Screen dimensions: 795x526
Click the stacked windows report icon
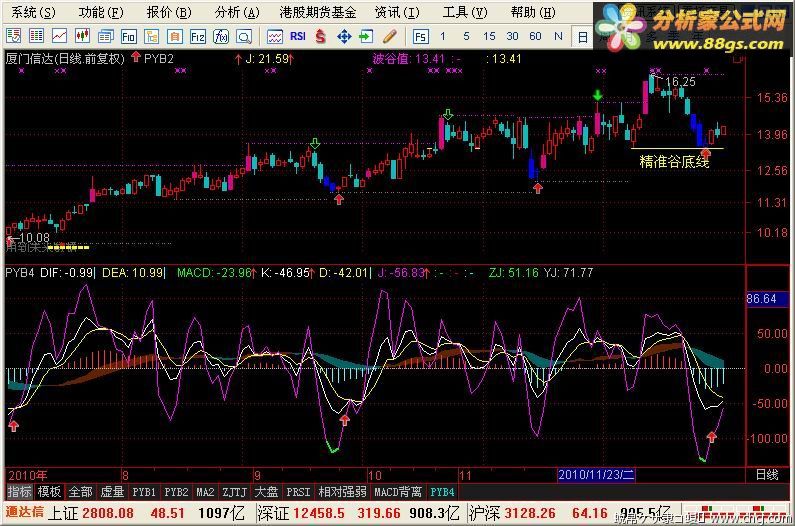(105, 36)
